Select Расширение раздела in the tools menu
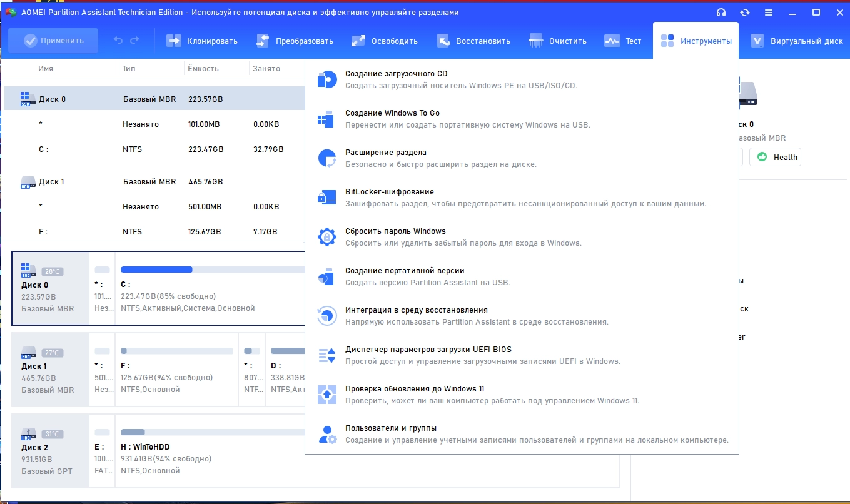 tap(522, 158)
